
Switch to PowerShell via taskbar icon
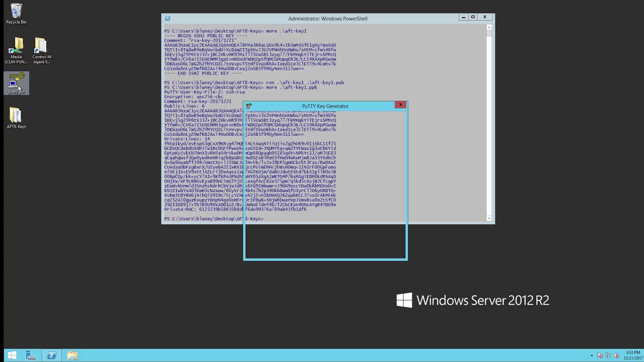coord(51,355)
